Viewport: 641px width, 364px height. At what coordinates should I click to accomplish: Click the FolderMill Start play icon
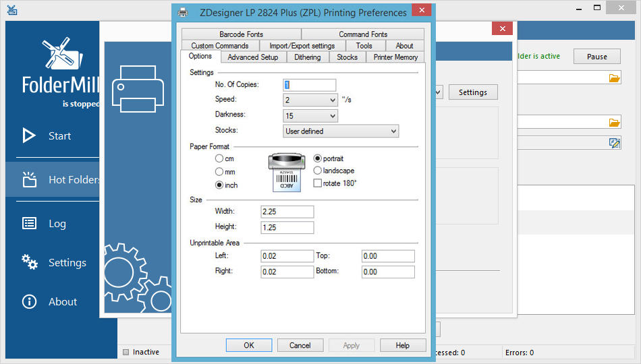click(29, 135)
